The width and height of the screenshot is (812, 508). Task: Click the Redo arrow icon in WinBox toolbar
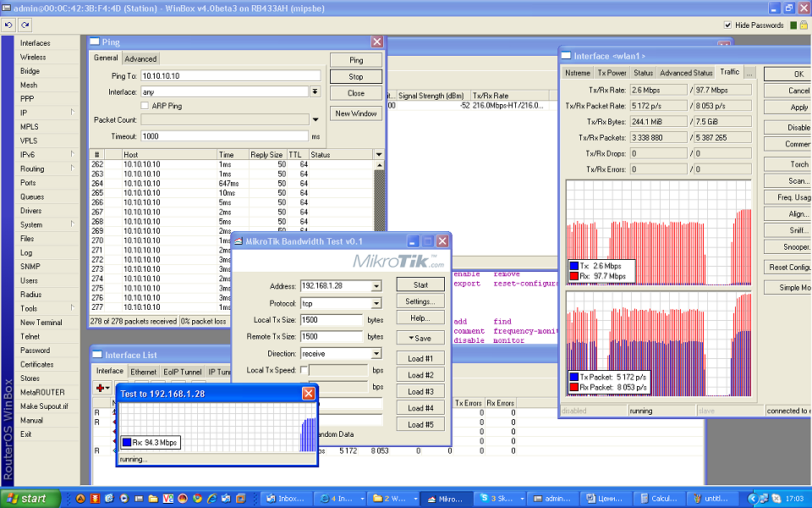click(x=24, y=25)
